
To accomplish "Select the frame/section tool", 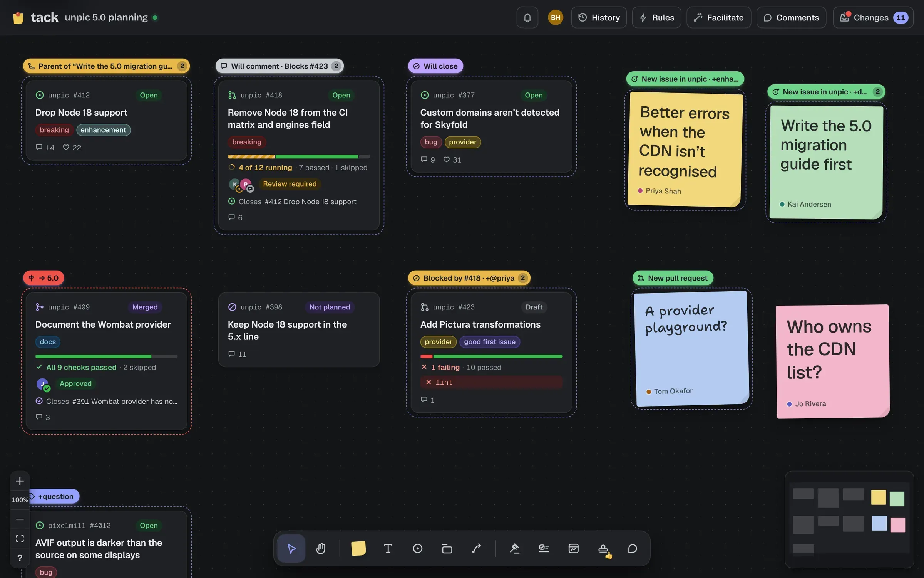I will pos(447,548).
